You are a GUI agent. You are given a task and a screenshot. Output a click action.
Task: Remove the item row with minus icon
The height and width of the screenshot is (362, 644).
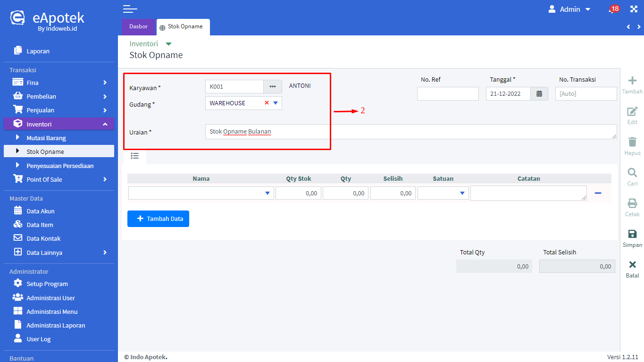[x=598, y=193]
